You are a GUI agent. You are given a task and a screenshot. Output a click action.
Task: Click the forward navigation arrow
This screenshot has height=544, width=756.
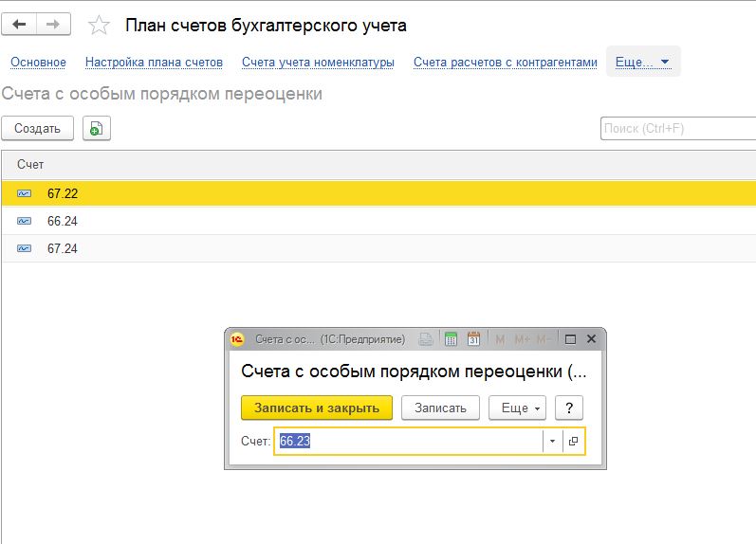click(54, 25)
